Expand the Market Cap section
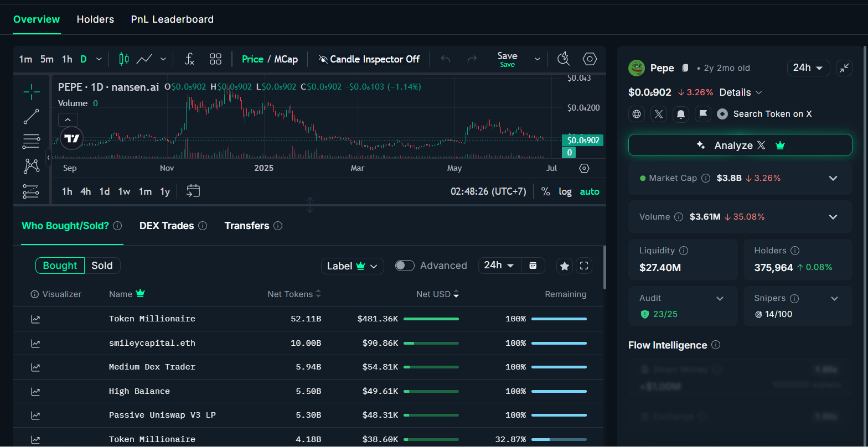The height and width of the screenshot is (447, 868). 833,178
